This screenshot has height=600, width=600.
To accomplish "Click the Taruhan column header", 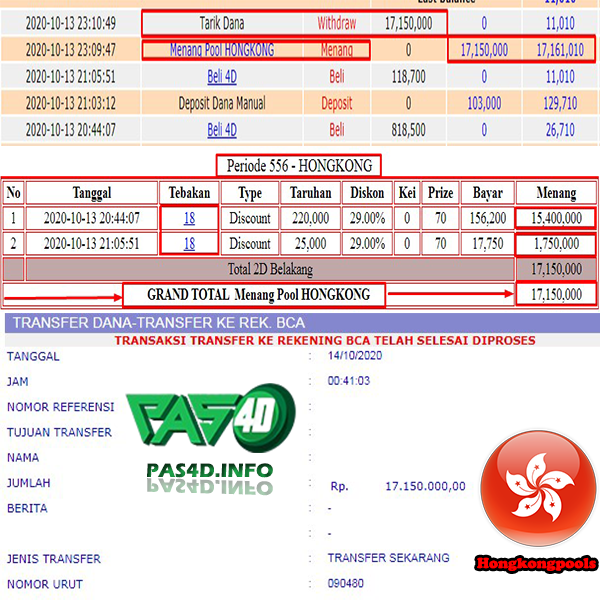I will [x=311, y=193].
